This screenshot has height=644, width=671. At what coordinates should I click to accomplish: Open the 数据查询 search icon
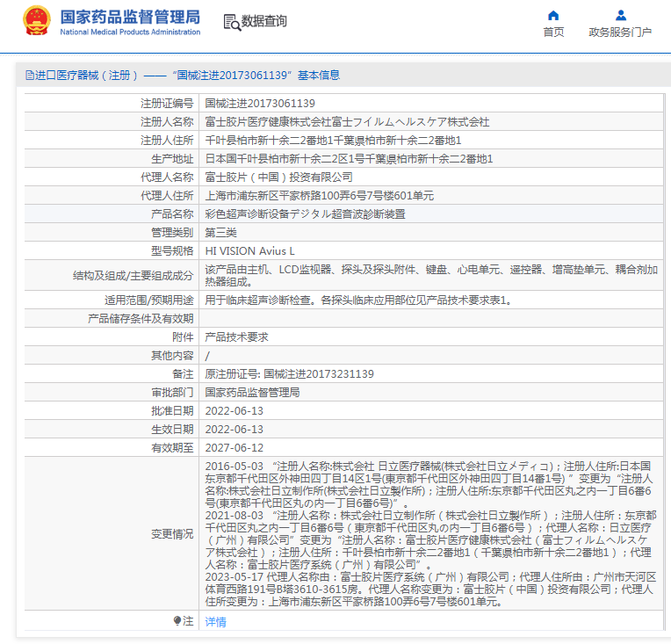tap(232, 22)
